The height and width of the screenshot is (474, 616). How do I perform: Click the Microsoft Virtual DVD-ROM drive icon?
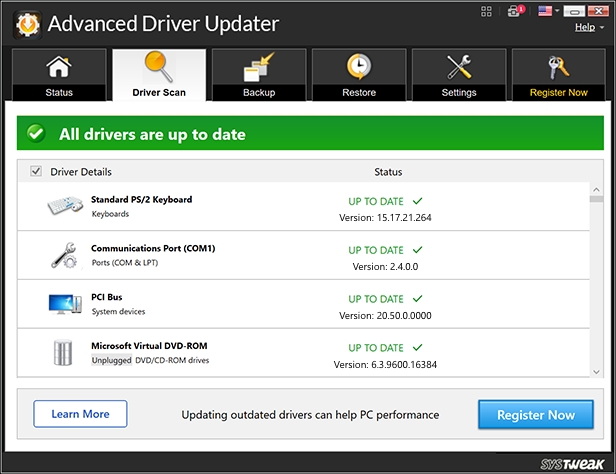tap(63, 353)
